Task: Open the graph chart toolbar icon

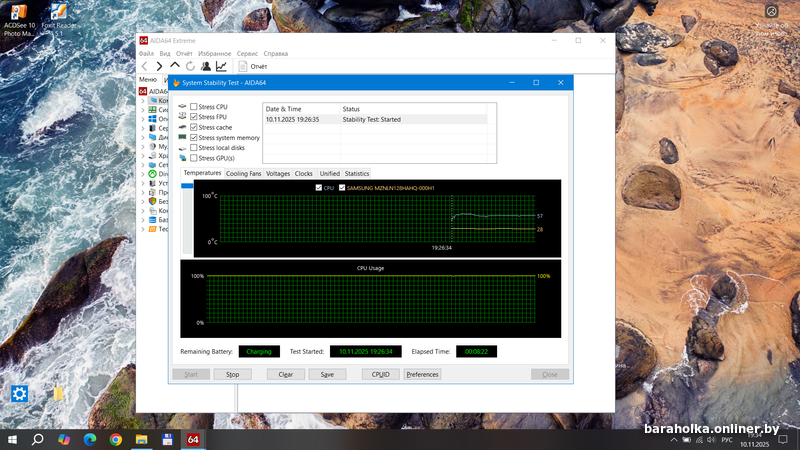Action: coord(221,66)
